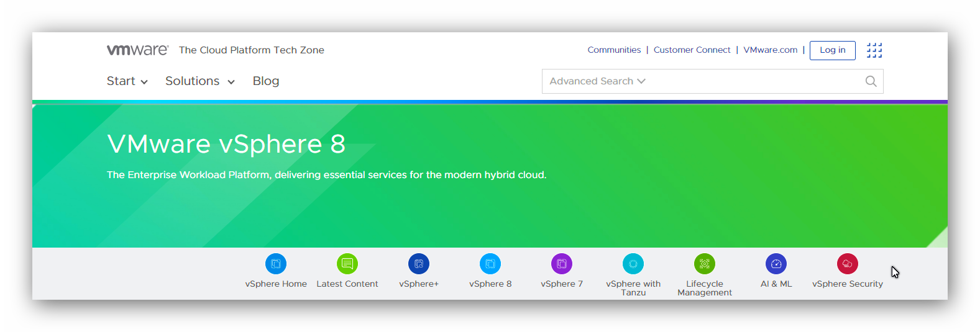
Task: Click the search magnifier icon
Action: pos(871,81)
